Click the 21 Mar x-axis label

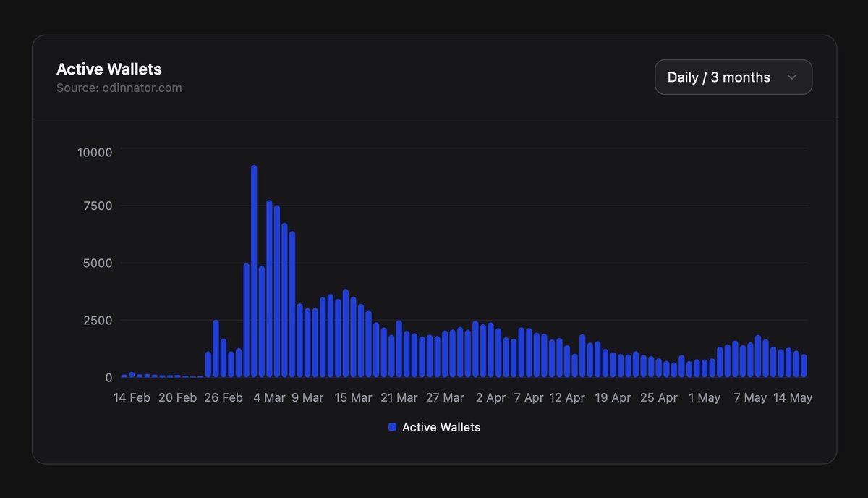399,397
